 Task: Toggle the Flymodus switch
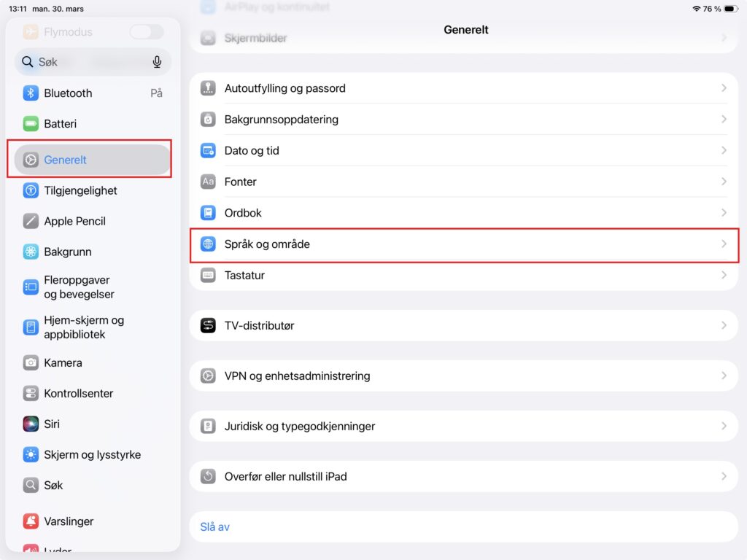(x=147, y=32)
